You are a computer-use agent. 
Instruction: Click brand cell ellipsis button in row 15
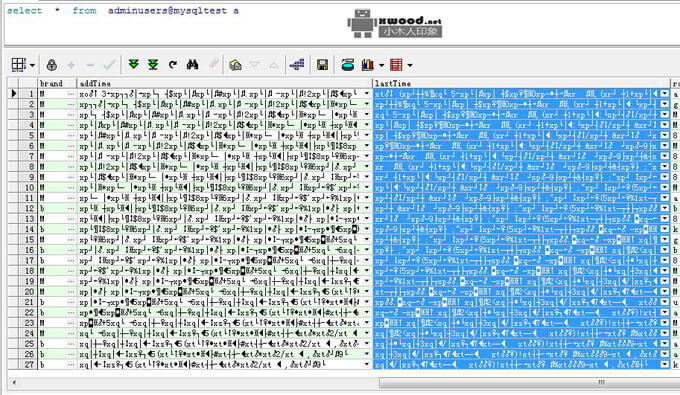(71, 239)
